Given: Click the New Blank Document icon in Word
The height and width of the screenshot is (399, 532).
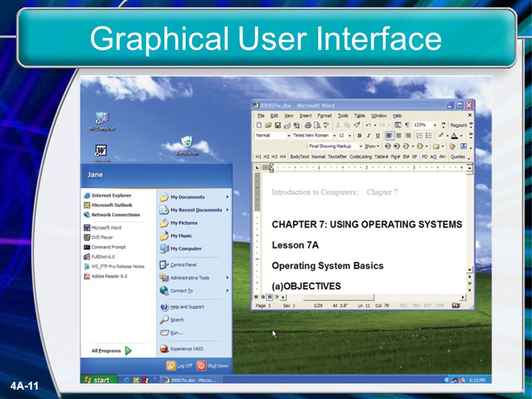Looking at the screenshot, I should pyautogui.click(x=259, y=125).
